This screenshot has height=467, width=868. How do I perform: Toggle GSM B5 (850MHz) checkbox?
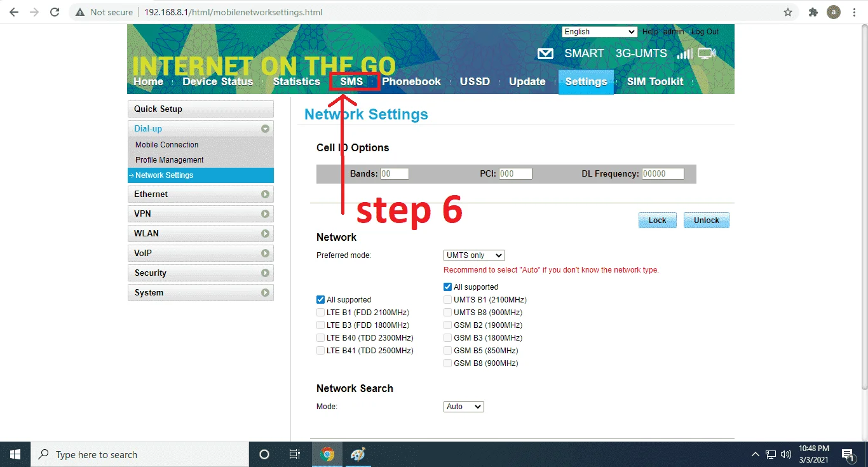(x=448, y=351)
